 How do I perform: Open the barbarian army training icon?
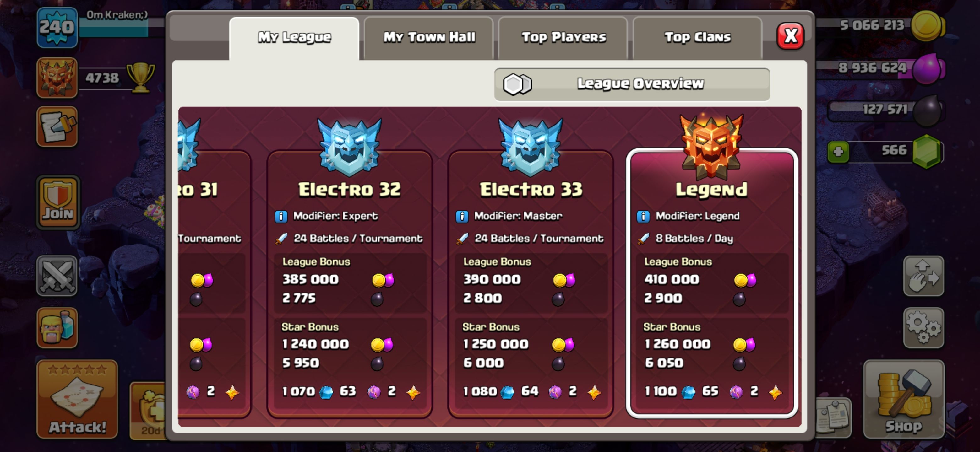(57, 328)
